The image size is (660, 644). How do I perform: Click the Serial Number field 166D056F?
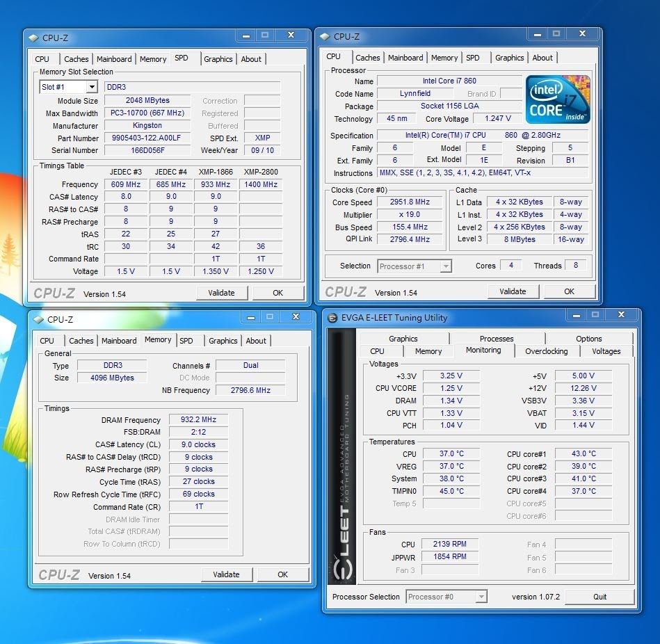(x=147, y=150)
